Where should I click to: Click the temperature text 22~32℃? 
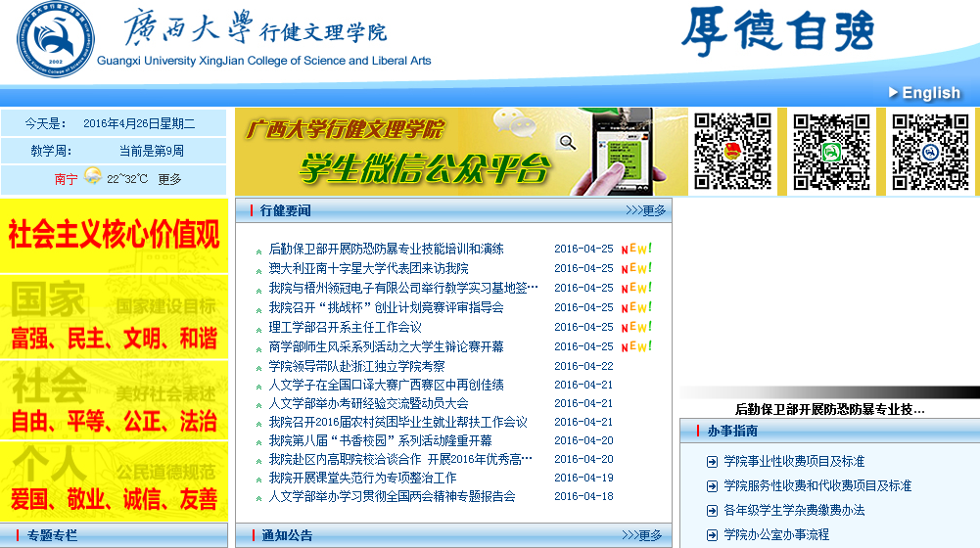click(x=127, y=179)
